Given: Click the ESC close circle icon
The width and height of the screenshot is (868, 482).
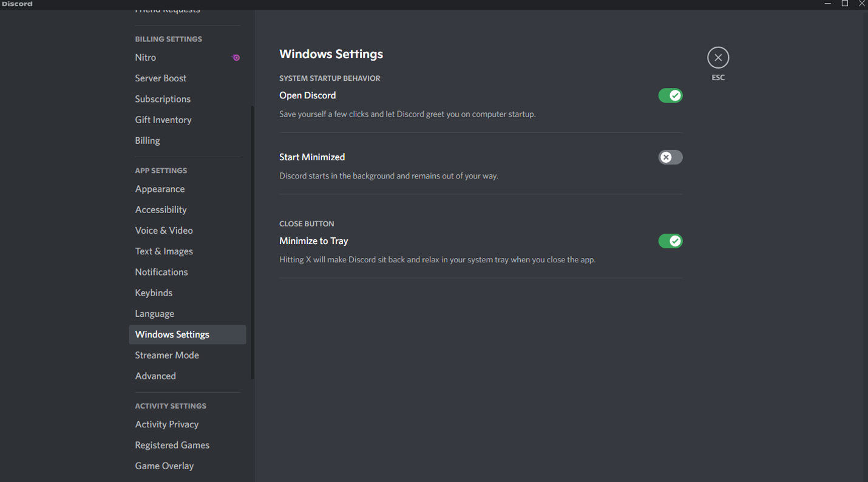Looking at the screenshot, I should [718, 57].
